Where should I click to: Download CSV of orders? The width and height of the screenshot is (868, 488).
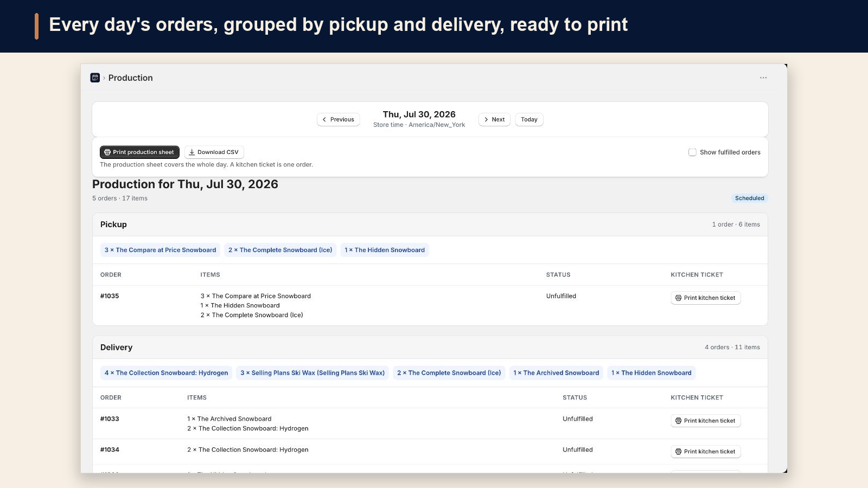click(214, 152)
